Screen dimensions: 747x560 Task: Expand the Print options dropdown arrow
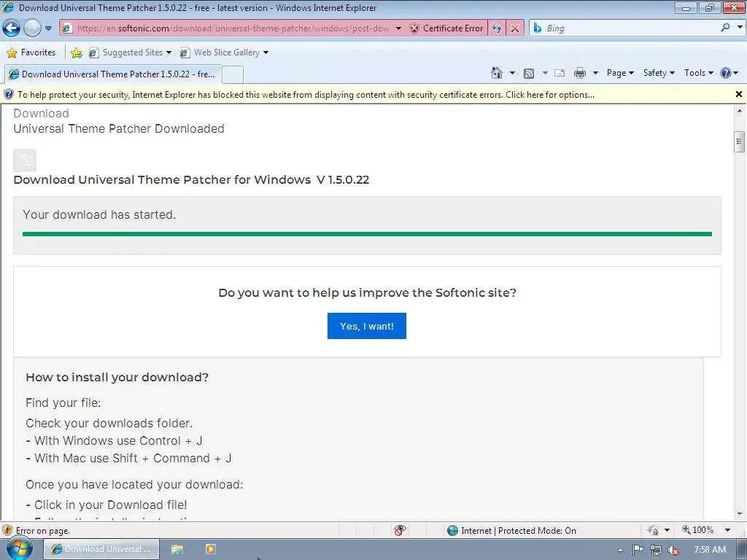595,73
